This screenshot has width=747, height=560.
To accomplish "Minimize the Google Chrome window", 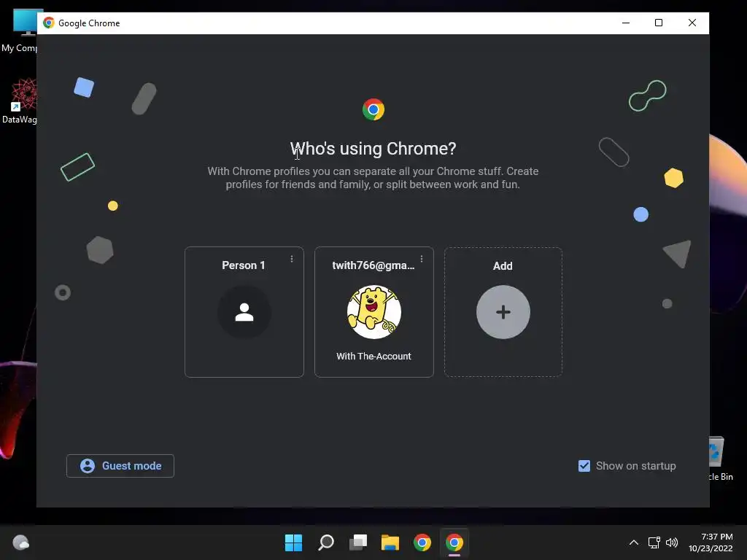I will click(x=626, y=23).
